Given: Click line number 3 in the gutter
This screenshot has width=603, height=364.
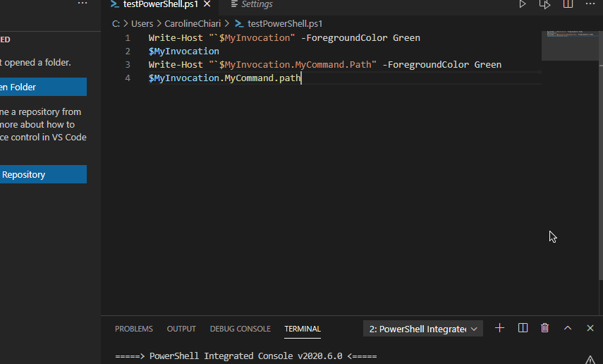Looking at the screenshot, I should [x=127, y=65].
